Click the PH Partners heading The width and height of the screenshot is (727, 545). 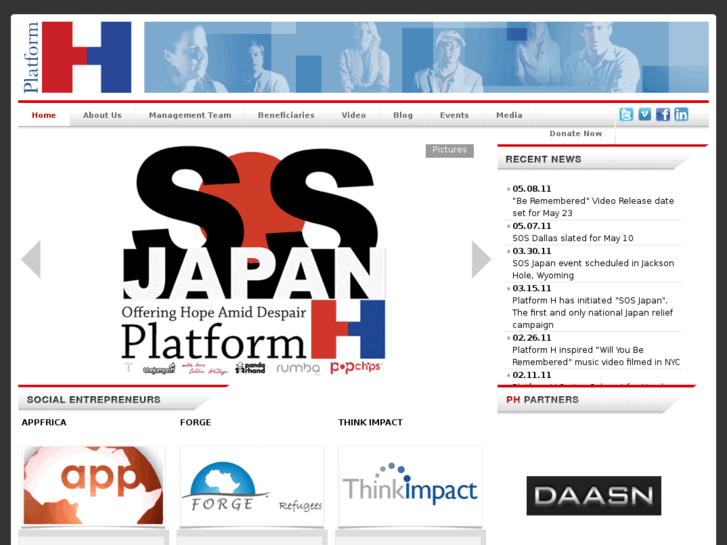click(x=542, y=400)
